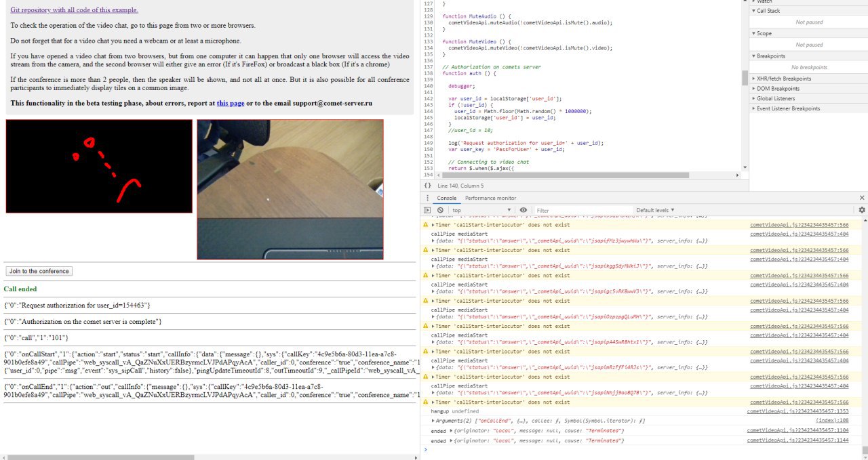
Task: Click the 'No breakpoints' placeholder text
Action: coord(809,67)
